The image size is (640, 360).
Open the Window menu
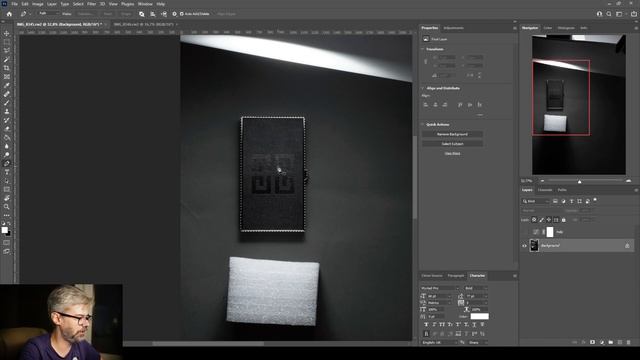tap(145, 4)
